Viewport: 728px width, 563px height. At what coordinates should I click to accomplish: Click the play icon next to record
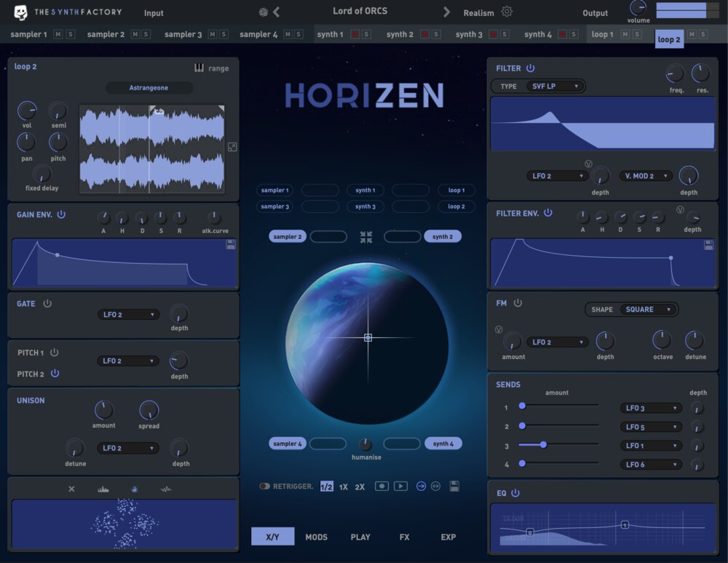[x=400, y=485]
